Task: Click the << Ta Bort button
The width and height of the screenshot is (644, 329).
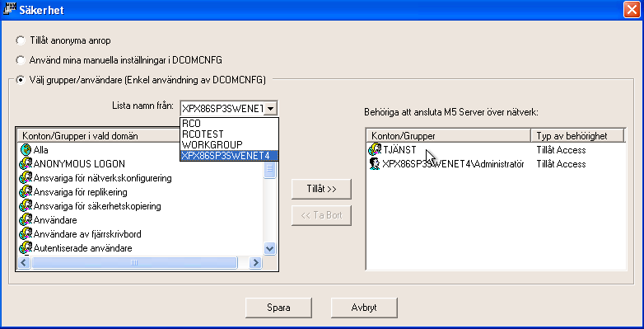Action: (x=321, y=215)
